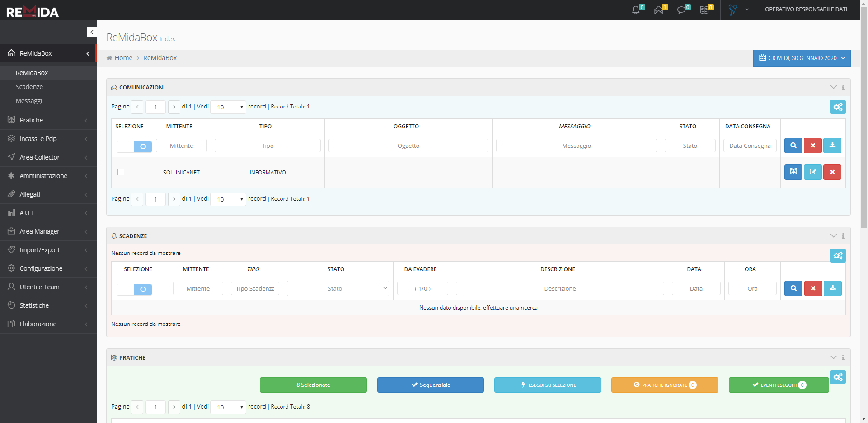868x423 pixels.
Task: Open Scadenze submenu item in sidebar
Action: [29, 87]
